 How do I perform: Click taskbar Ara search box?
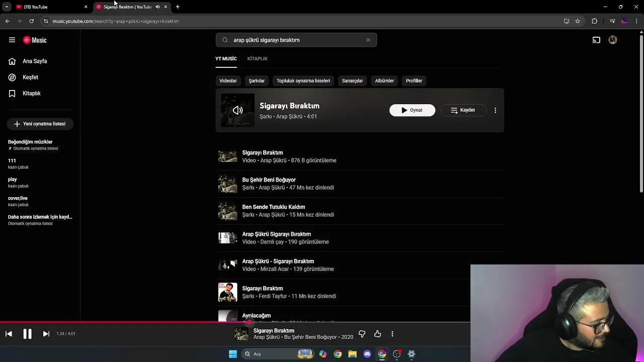click(x=277, y=354)
